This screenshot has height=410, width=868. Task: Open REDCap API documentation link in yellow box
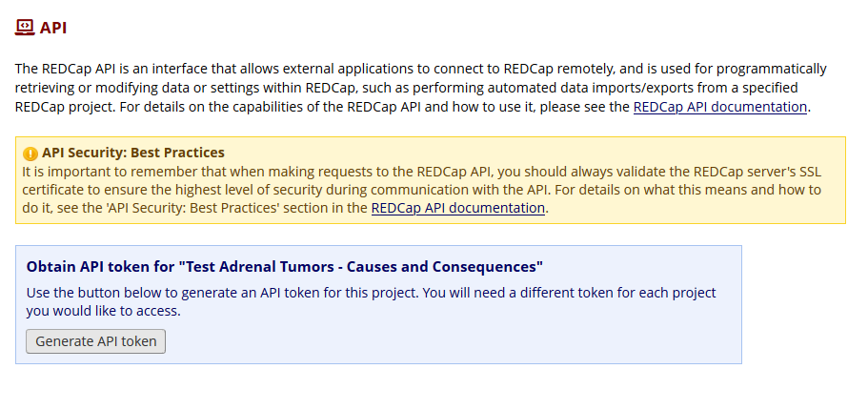[x=457, y=208]
